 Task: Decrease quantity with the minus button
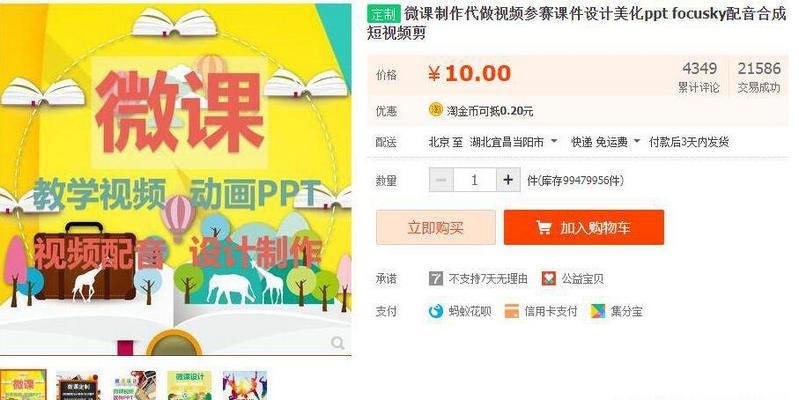point(441,180)
